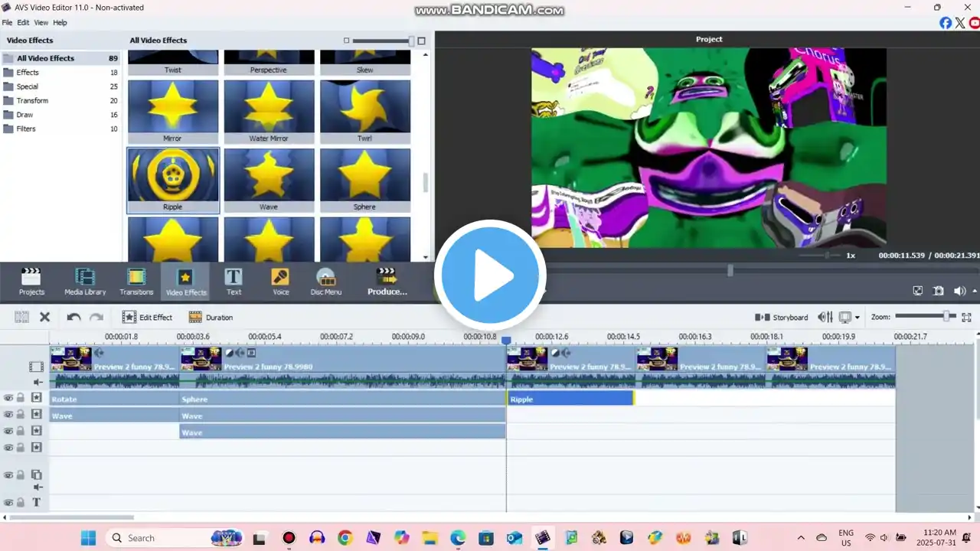Screen dimensions: 980x551
Task: Open File Explorer from the taskbar
Action: 430,538
